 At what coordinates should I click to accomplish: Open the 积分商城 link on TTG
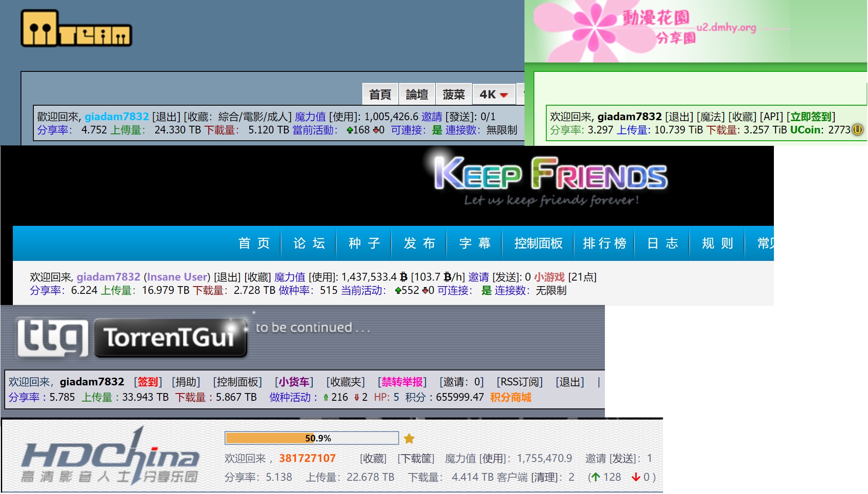510,397
